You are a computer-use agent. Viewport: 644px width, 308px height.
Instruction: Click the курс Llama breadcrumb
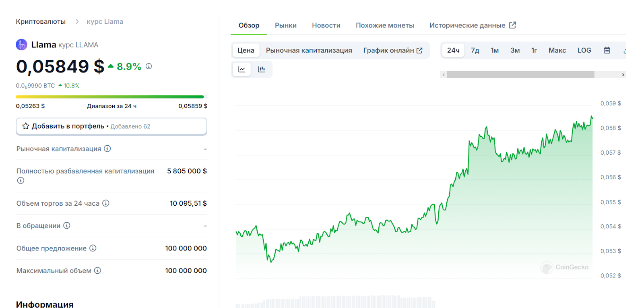(x=105, y=21)
